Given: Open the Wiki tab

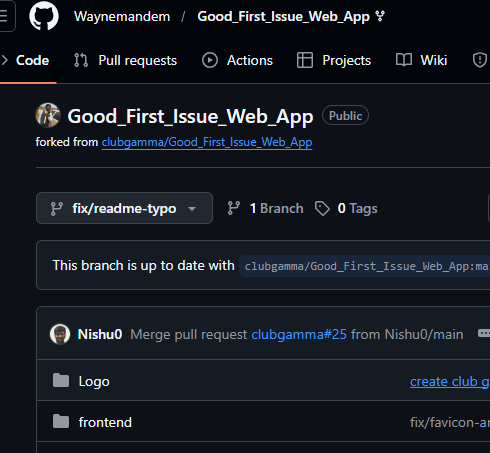Looking at the screenshot, I should tap(421, 60).
